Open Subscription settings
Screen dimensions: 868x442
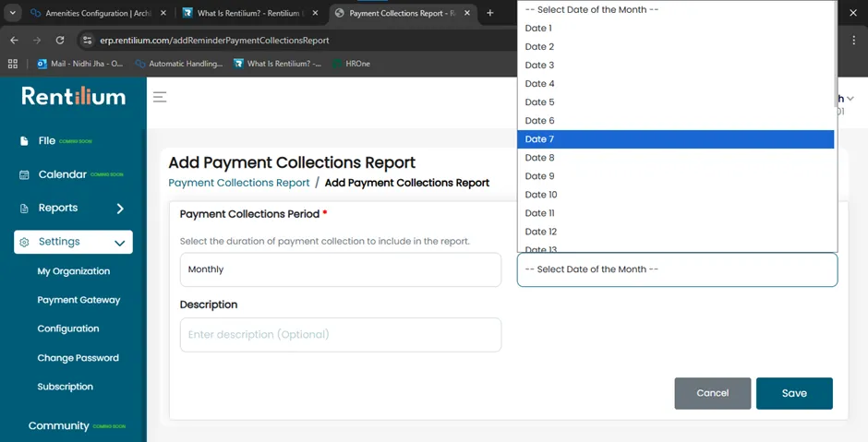[66, 387]
